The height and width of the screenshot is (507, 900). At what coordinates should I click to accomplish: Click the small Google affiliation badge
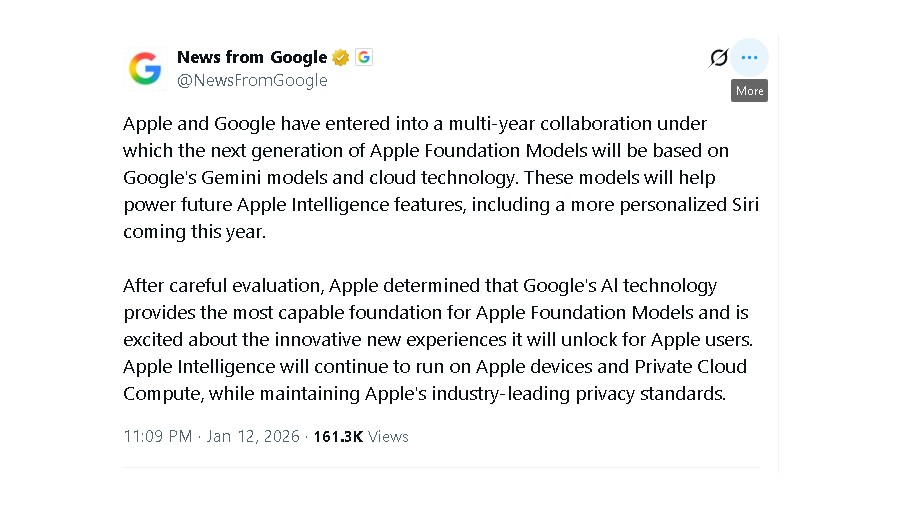(x=364, y=57)
